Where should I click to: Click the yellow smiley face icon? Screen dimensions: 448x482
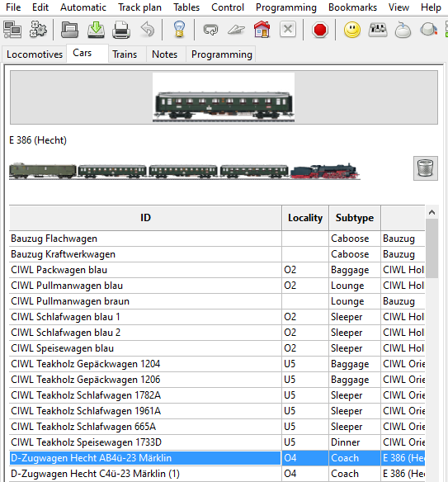(351, 30)
